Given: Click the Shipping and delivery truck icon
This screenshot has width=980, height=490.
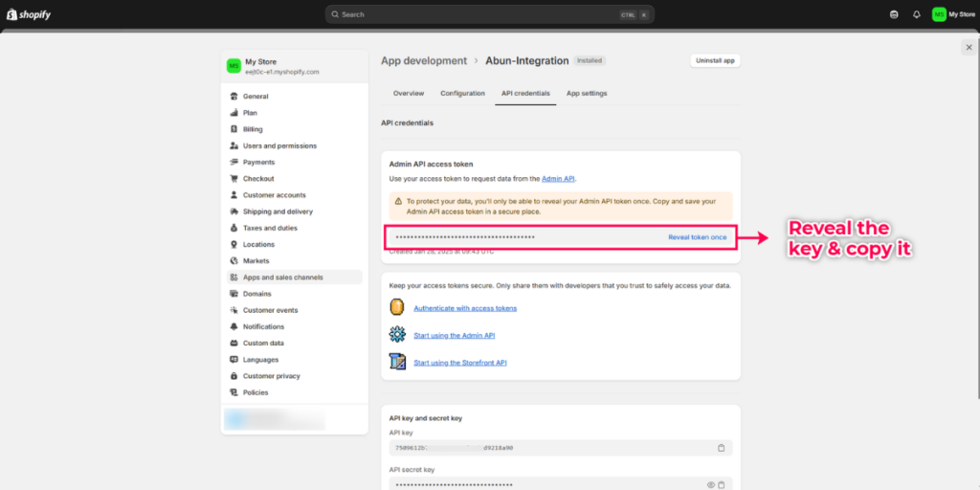Looking at the screenshot, I should click(x=234, y=212).
